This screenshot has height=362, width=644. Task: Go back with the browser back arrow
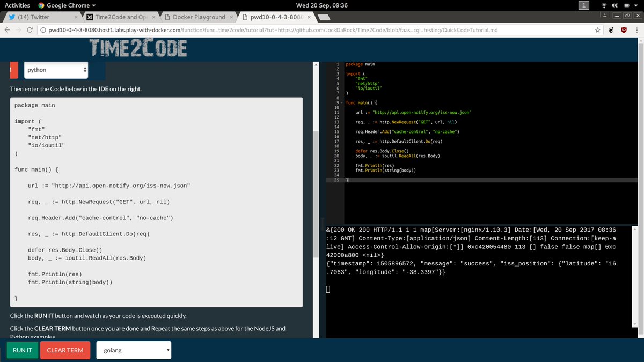[x=8, y=30]
